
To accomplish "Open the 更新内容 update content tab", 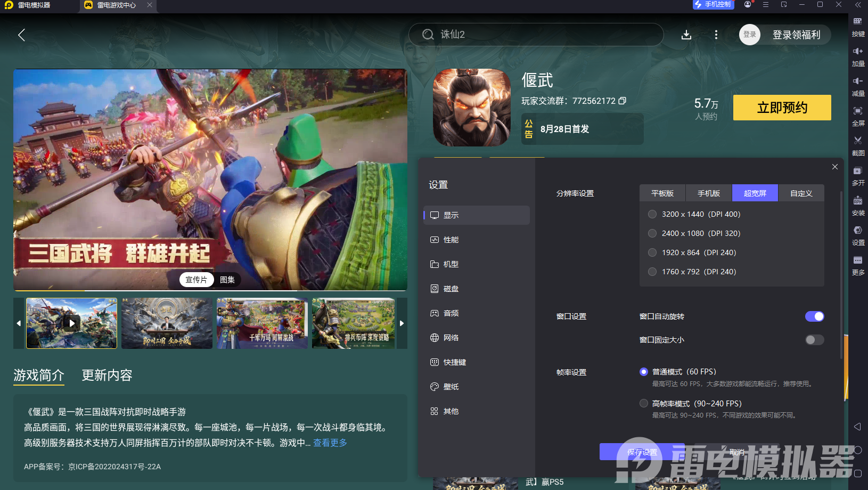I will (107, 375).
